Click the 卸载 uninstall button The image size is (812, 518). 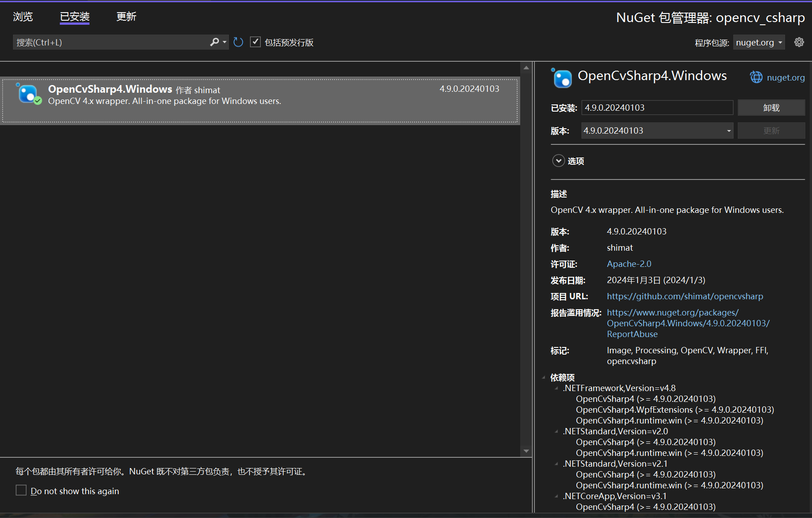pyautogui.click(x=771, y=108)
